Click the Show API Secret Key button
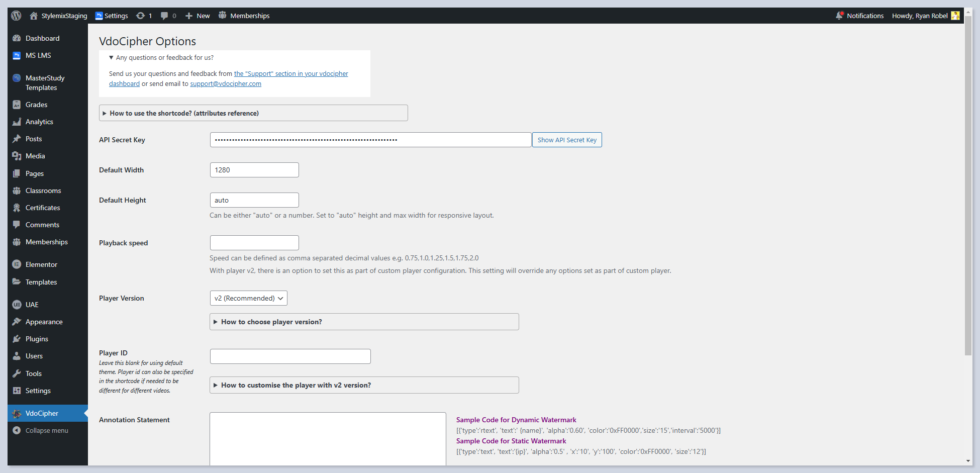 tap(567, 140)
